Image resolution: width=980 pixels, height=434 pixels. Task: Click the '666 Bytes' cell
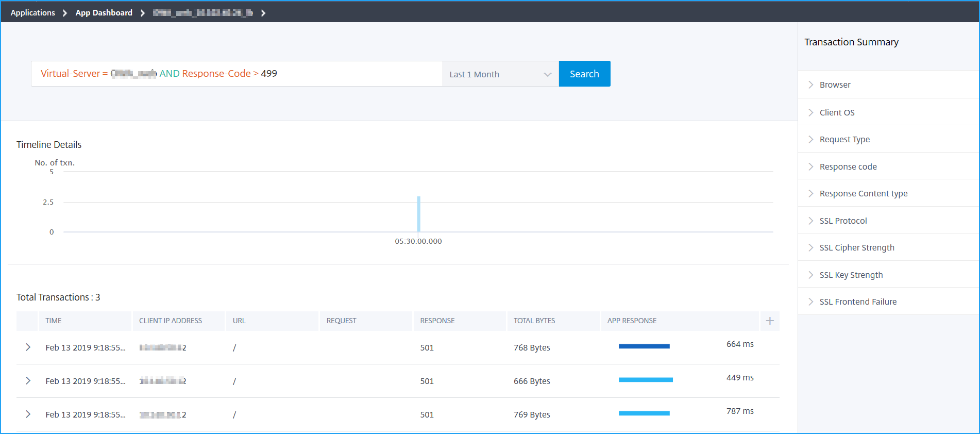click(x=532, y=381)
